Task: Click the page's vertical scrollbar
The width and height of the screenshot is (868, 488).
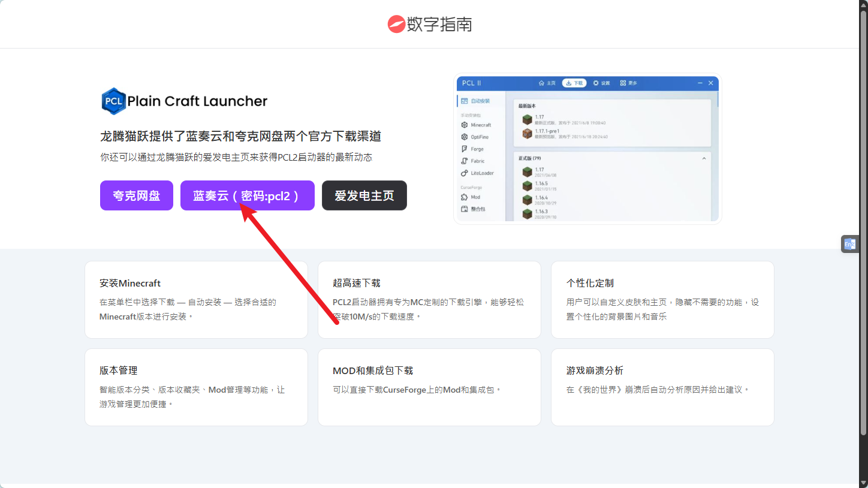Action: click(864, 222)
